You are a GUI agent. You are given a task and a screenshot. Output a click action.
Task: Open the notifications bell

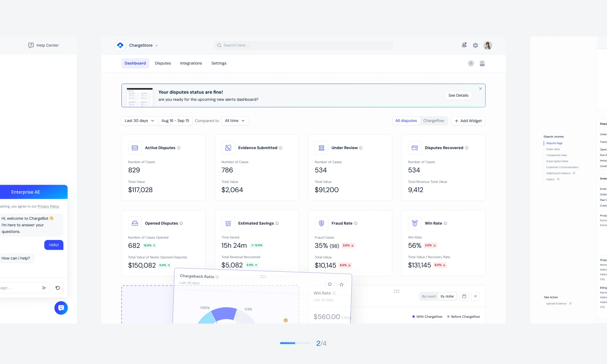(464, 45)
